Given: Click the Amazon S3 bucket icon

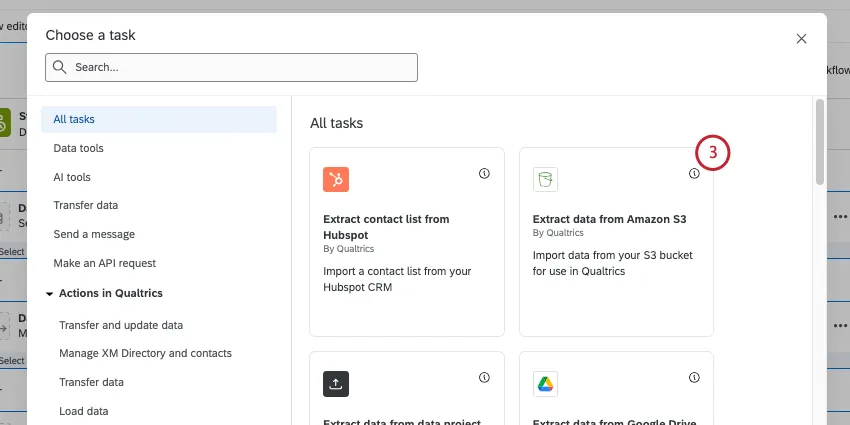Looking at the screenshot, I should 545,179.
